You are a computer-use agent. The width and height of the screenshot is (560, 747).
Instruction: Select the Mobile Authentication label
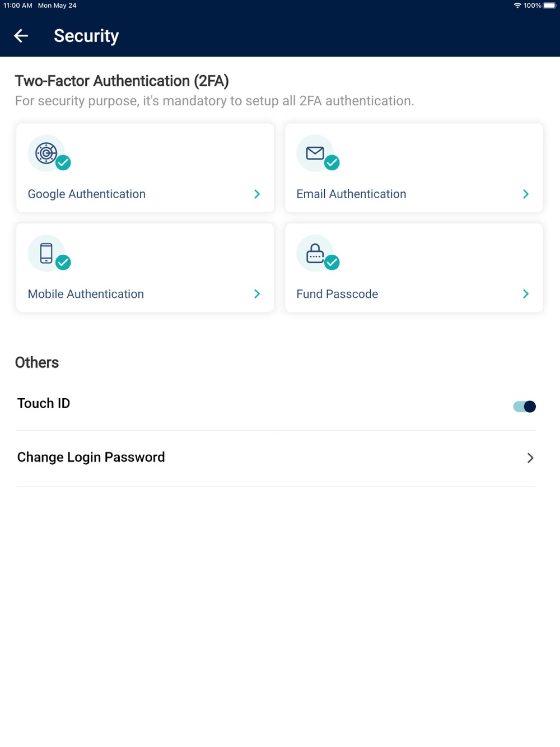coord(86,294)
